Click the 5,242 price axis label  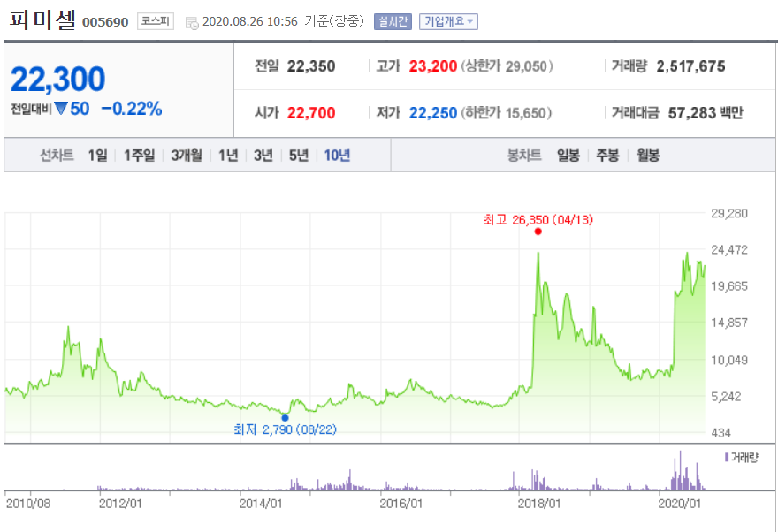(726, 397)
